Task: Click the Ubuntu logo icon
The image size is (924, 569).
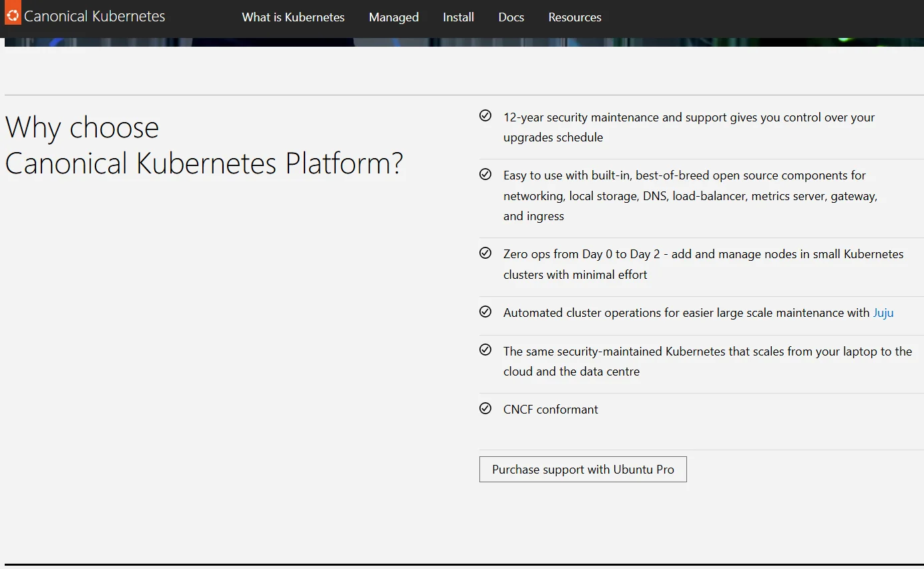Action: [13, 13]
